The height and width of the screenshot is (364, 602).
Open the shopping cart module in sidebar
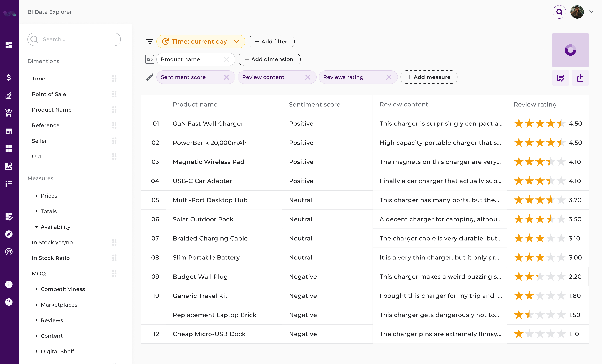click(x=9, y=113)
